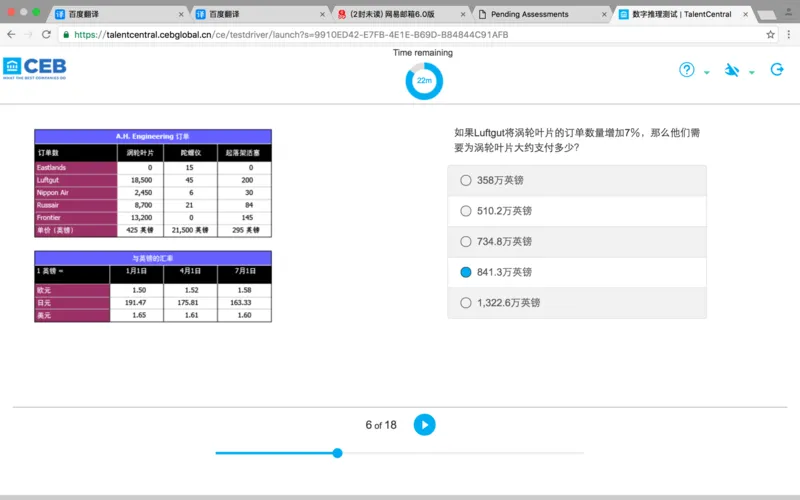Open the help question mark icon
This screenshot has width=800, height=500.
coord(687,69)
